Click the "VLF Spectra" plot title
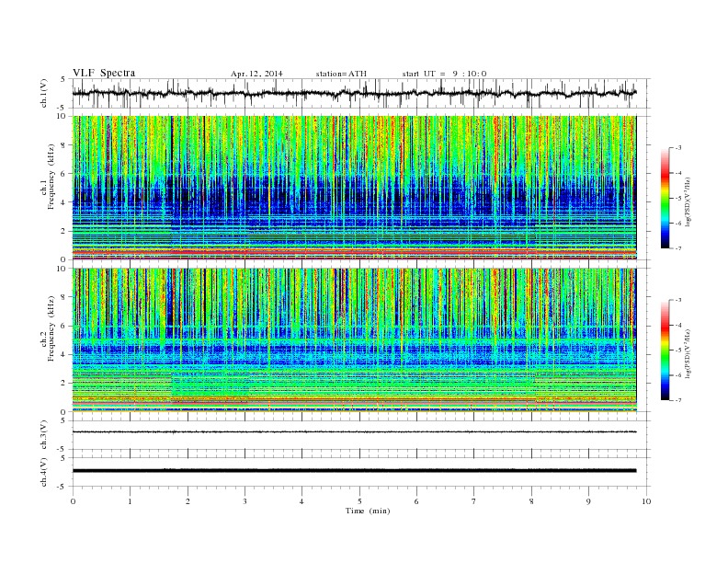This screenshot has width=728, height=563. coord(104,73)
